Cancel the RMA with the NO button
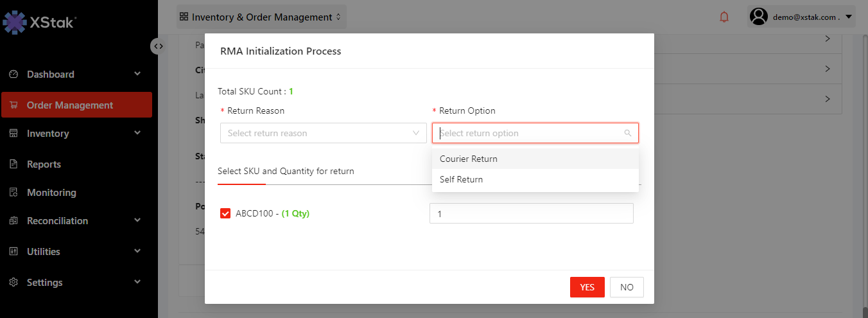The image size is (868, 318). [627, 287]
